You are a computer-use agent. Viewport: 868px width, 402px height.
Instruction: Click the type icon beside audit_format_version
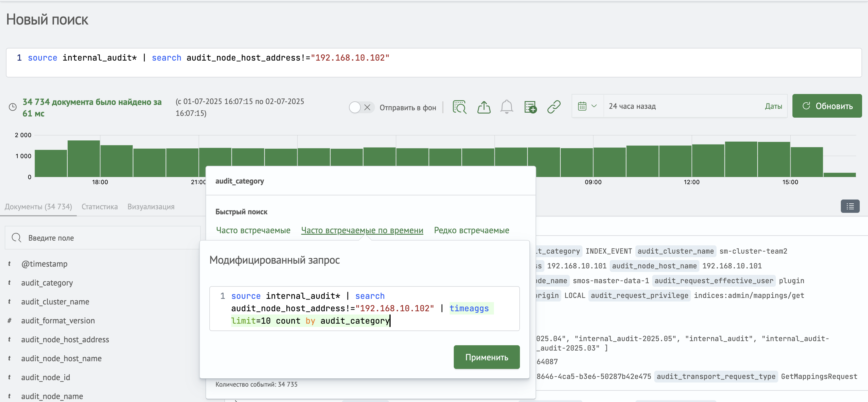tap(9, 320)
